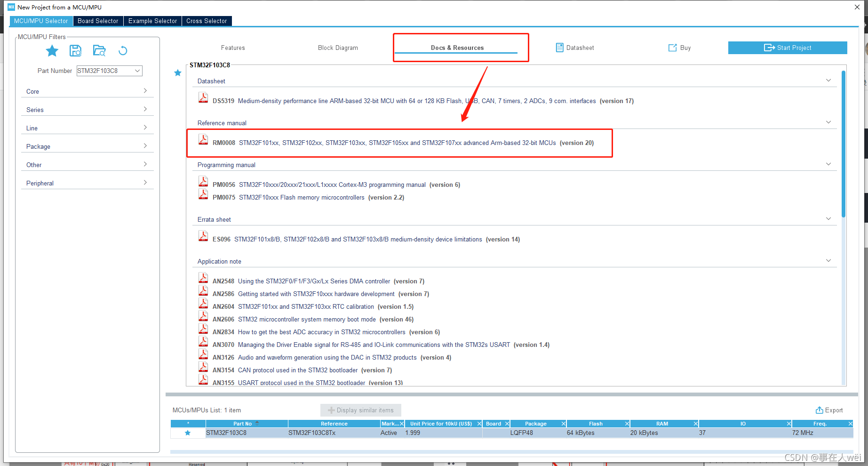This screenshot has width=868, height=466.
Task: Click the Buy external link icon
Action: (673, 48)
